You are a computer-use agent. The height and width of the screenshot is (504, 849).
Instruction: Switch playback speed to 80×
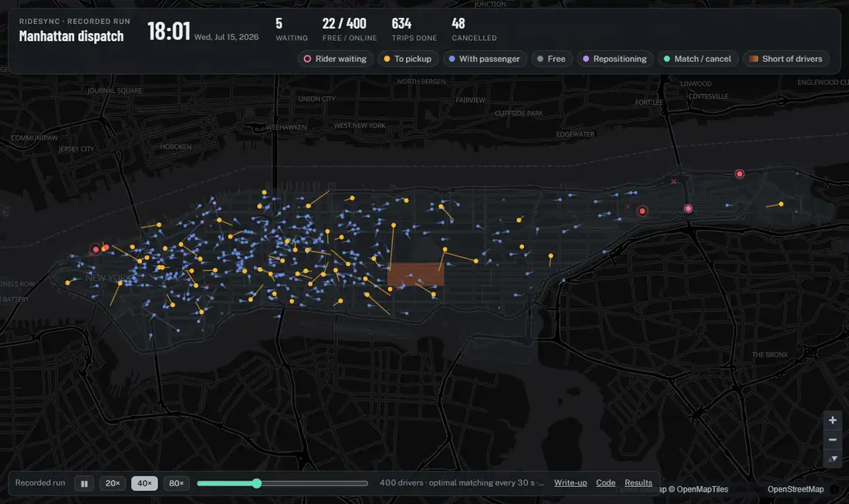coord(177,483)
